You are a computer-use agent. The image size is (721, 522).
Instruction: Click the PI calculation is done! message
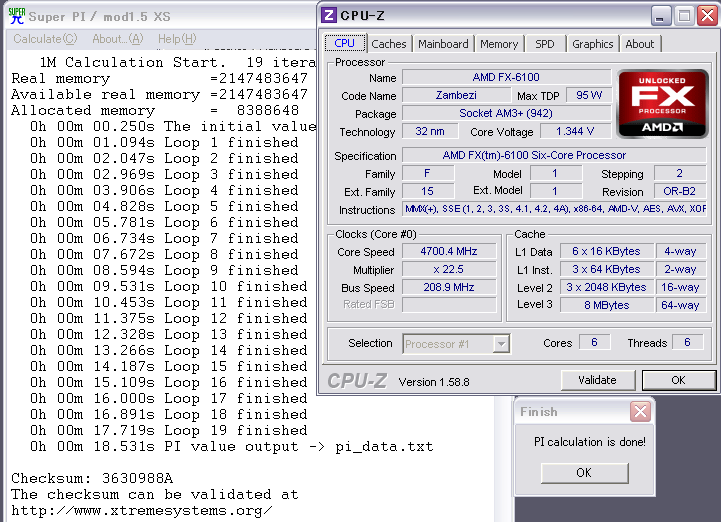[x=589, y=442]
